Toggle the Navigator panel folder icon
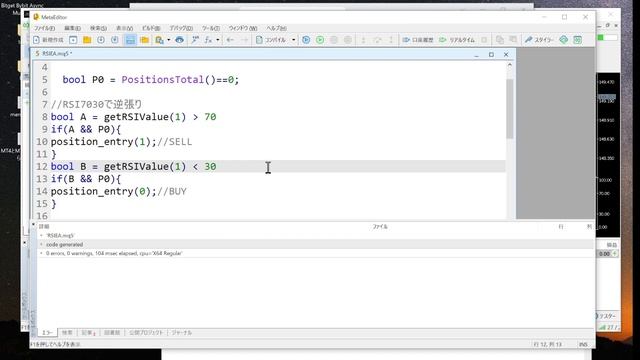Viewport: 640px width, 360px height. (144, 40)
